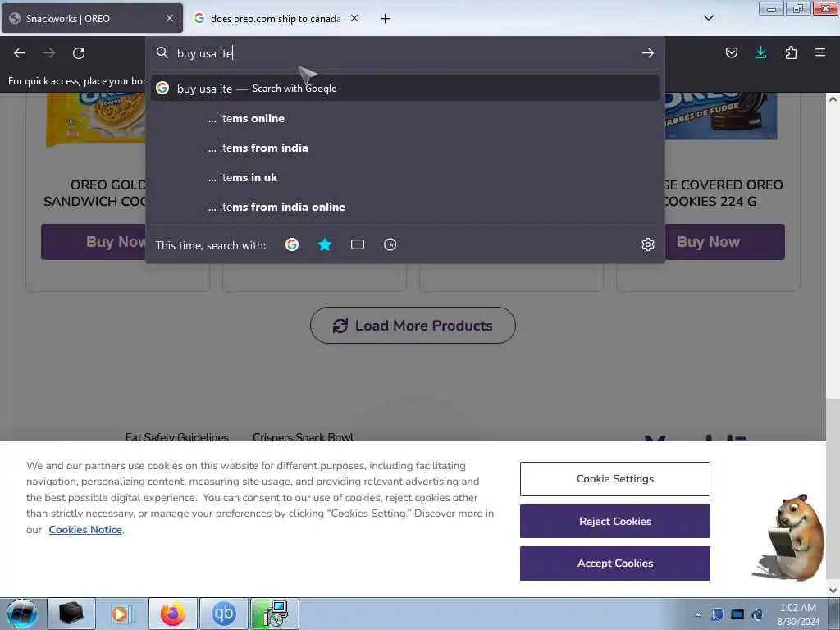Screen dimensions: 840x630
Task: Click the taskbar clock showing 1:02 AM
Action: pos(798,614)
